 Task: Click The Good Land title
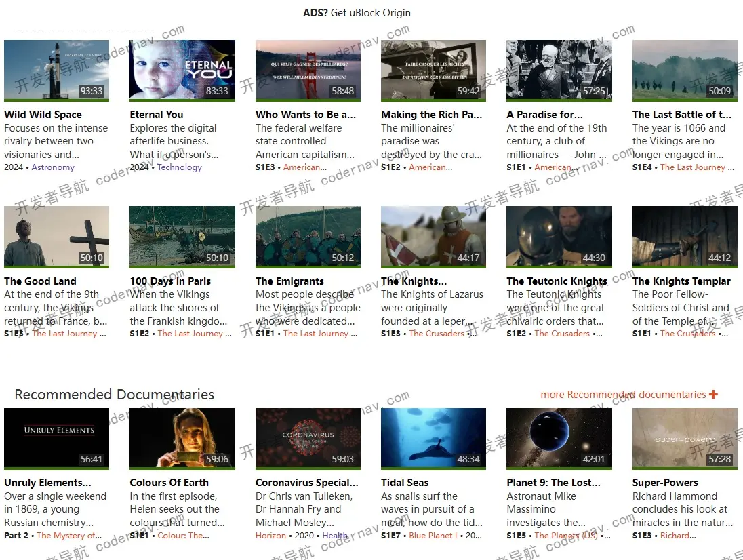[40, 281]
